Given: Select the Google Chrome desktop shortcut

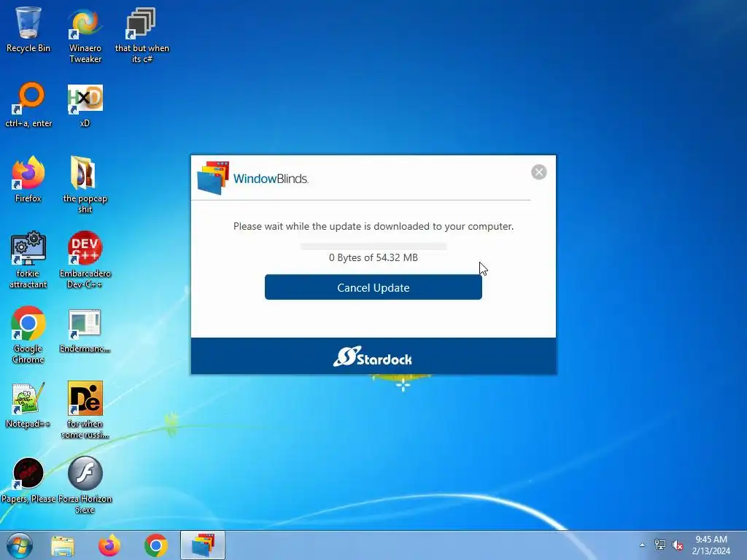Looking at the screenshot, I should pos(28,335).
